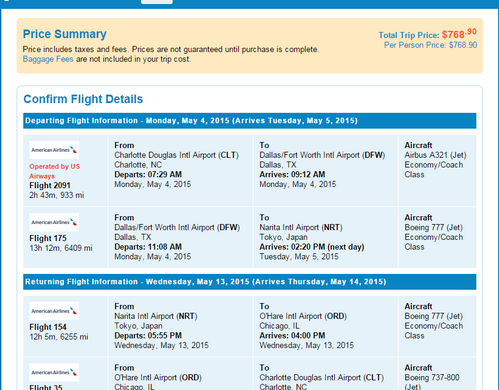Viewport: 499px width, 390px height.
Task: Select the Returning Flight Information header bar
Action: click(250, 282)
